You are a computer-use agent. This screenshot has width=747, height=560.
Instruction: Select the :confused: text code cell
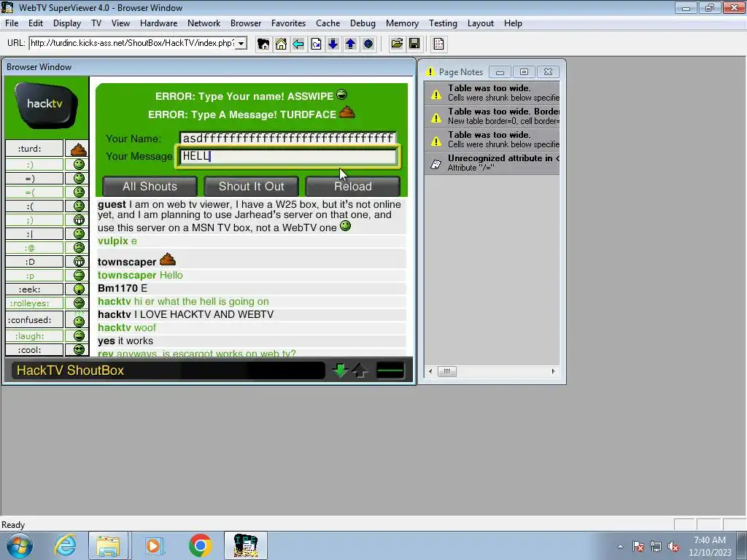[x=34, y=320]
